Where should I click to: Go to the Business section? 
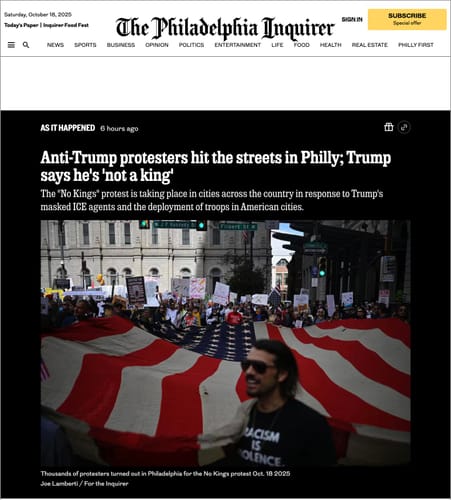tap(121, 45)
